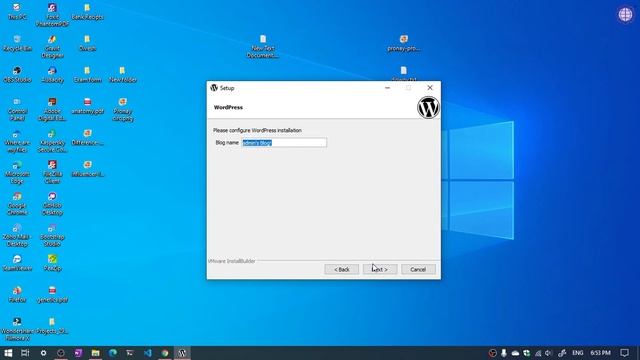Select the Gravit Designer desktop shortcut
640x360 pixels.
pos(52,46)
